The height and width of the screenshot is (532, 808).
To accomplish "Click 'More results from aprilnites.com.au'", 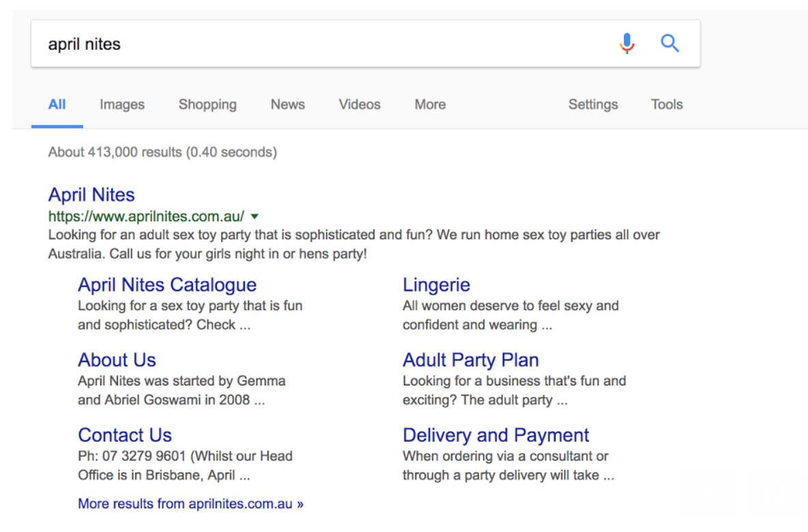I will [190, 503].
